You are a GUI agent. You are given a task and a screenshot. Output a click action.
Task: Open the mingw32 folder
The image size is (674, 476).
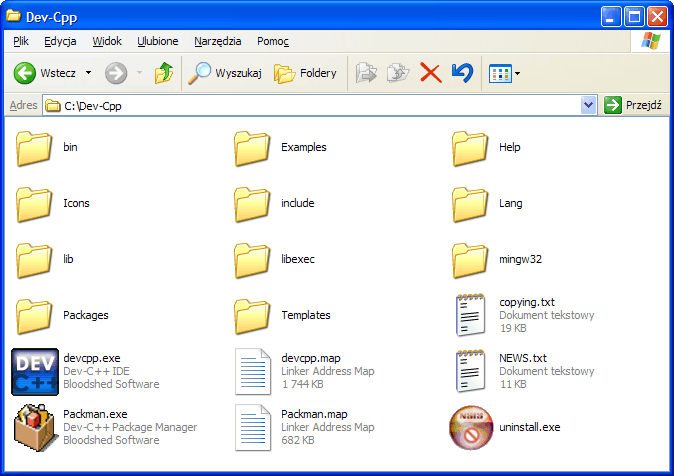[x=470, y=259]
